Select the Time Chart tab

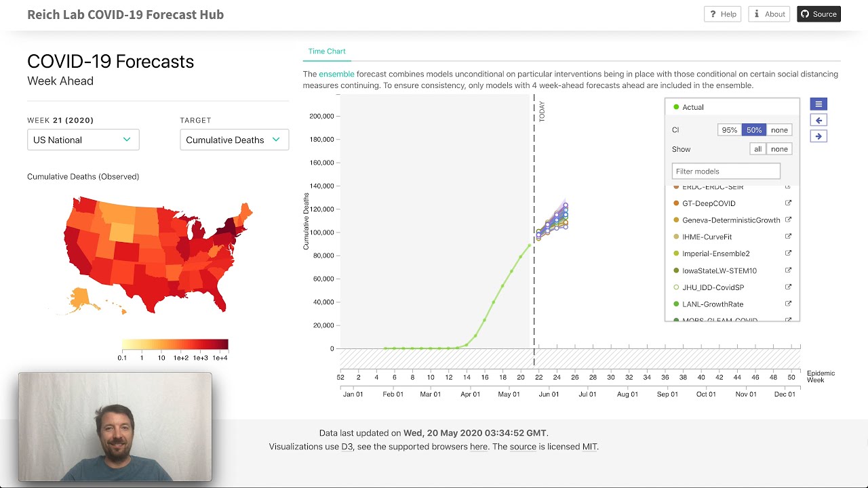pos(327,52)
